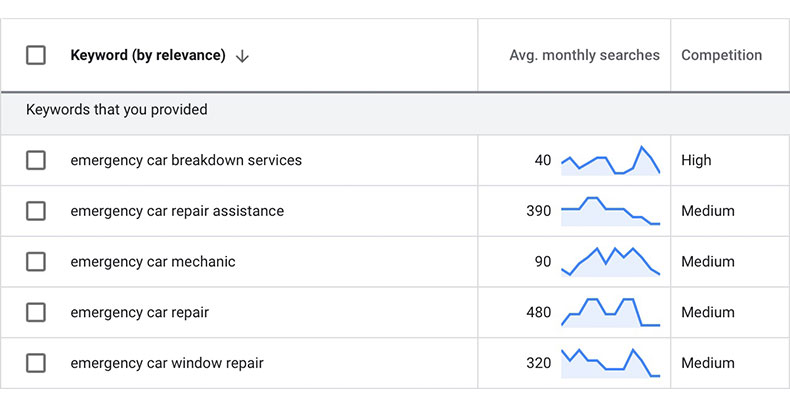Open the emergency car breakdown services keyword
Image resolution: width=790 pixels, height=403 pixels.
click(186, 160)
